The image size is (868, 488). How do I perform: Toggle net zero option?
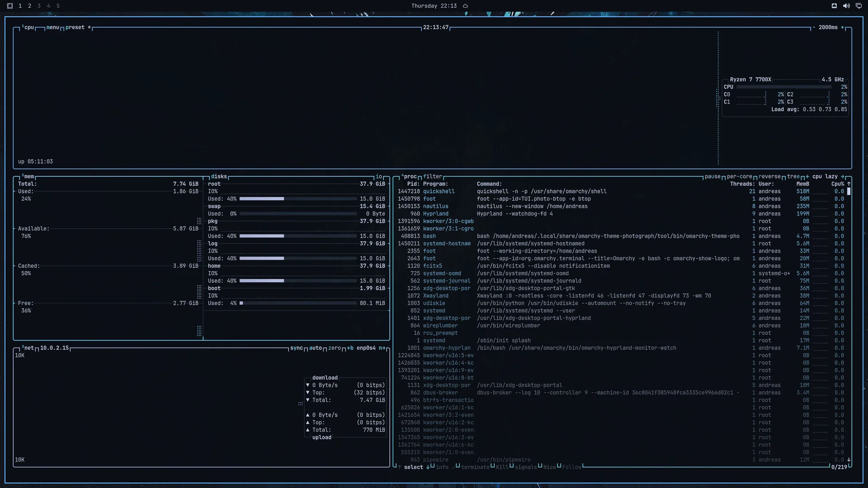[x=335, y=348]
